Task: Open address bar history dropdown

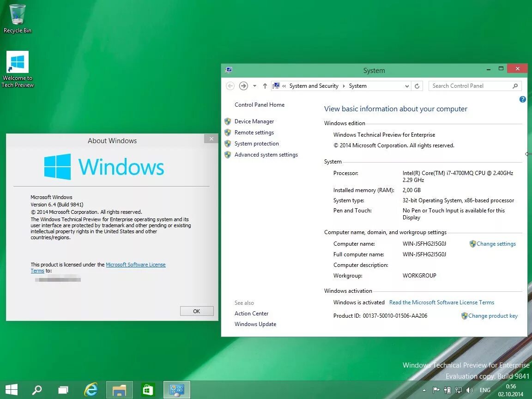Action: [407, 86]
